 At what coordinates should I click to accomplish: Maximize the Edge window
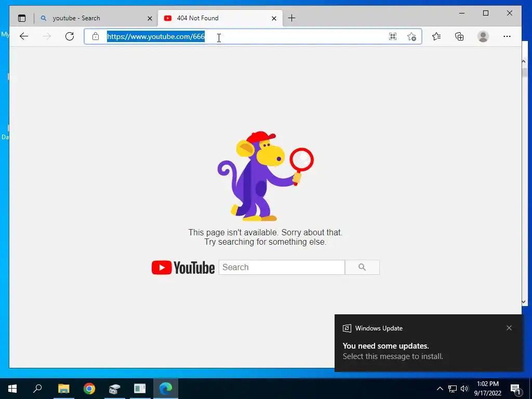click(x=486, y=13)
